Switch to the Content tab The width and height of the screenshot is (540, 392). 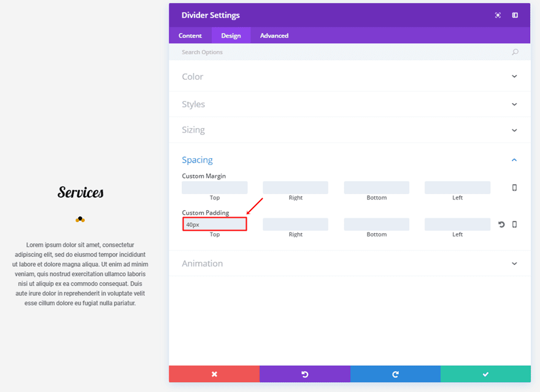(190, 36)
